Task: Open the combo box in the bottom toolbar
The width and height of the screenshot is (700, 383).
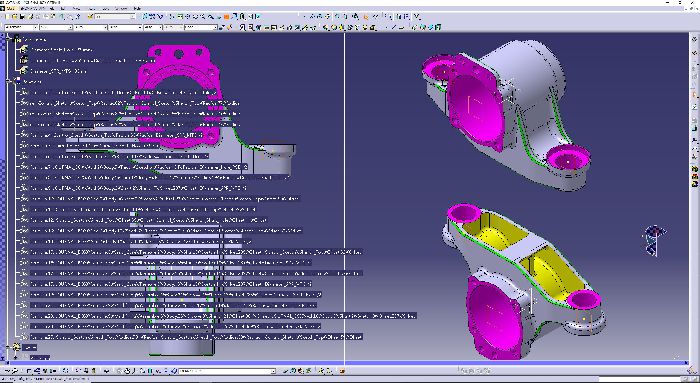Action: pyautogui.click(x=227, y=371)
